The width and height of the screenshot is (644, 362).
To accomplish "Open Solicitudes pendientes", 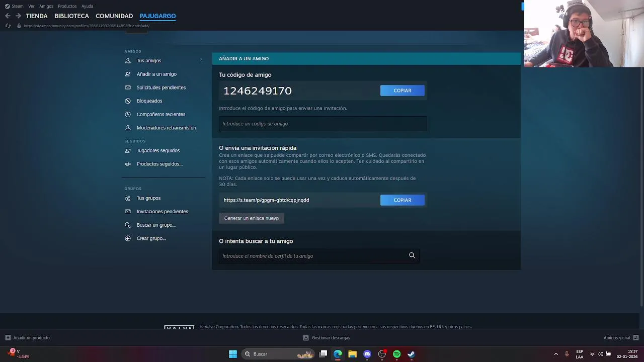I will [161, 87].
